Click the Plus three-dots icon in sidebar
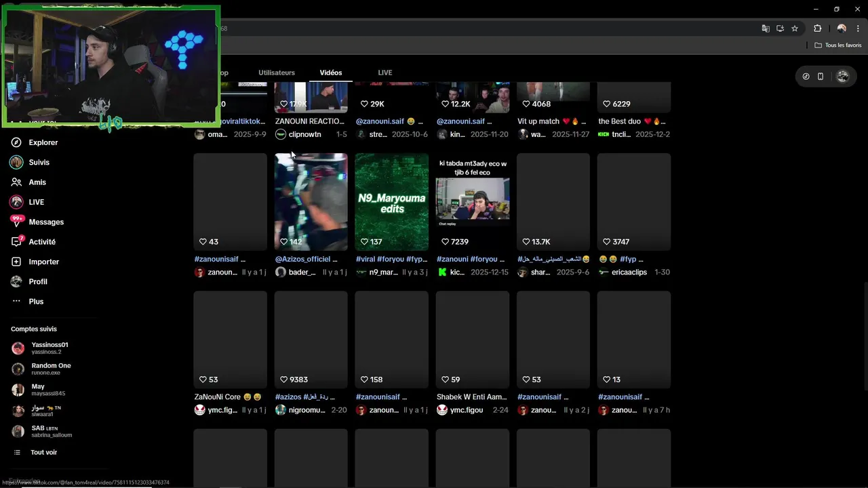Viewport: 868px width, 488px height. coord(16,302)
